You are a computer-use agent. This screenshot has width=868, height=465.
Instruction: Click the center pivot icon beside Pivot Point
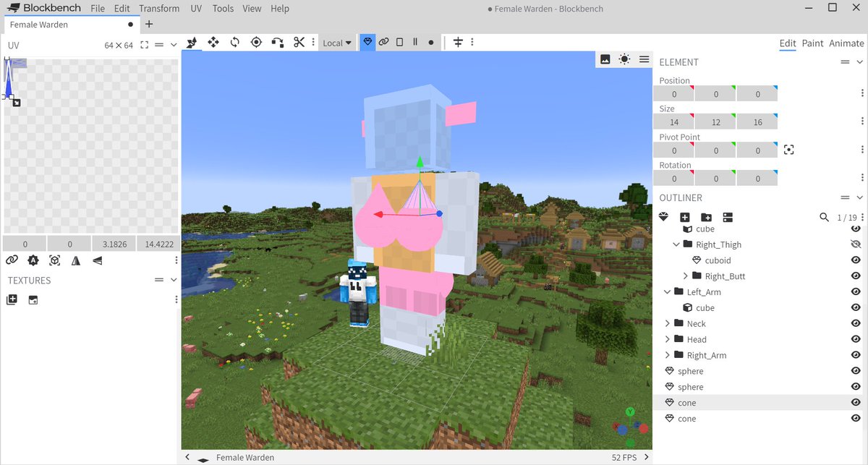coord(788,150)
